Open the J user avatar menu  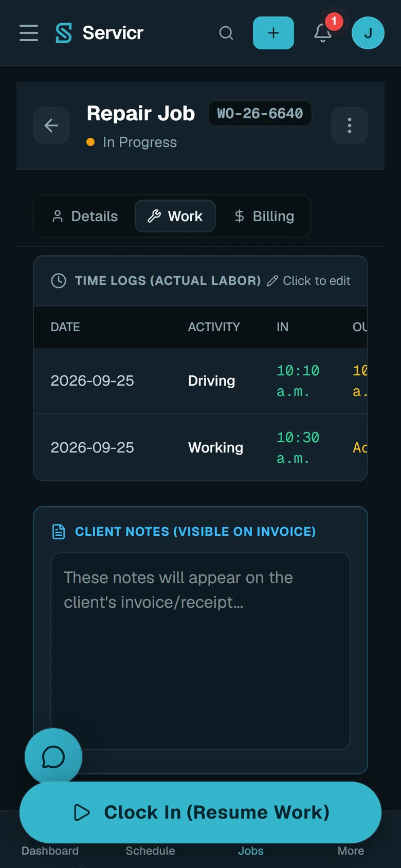(x=368, y=33)
